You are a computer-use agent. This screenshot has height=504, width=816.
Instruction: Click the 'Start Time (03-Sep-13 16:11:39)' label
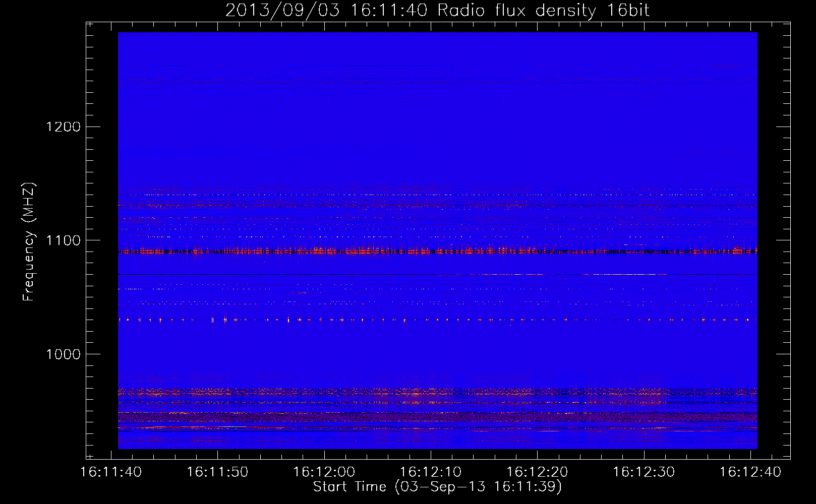[x=437, y=487]
